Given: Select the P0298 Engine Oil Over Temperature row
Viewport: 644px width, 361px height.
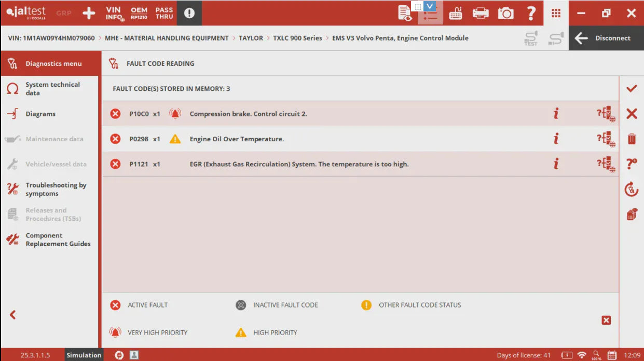Looking at the screenshot, I should tap(311, 139).
